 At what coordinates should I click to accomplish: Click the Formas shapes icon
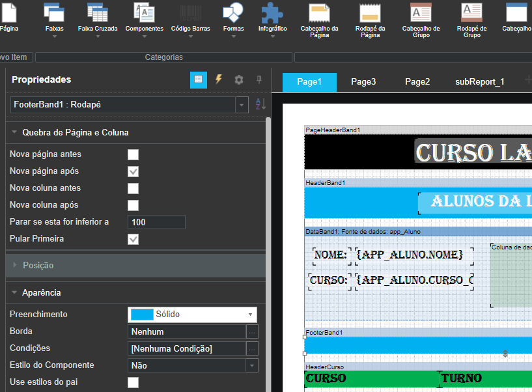[x=233, y=12]
